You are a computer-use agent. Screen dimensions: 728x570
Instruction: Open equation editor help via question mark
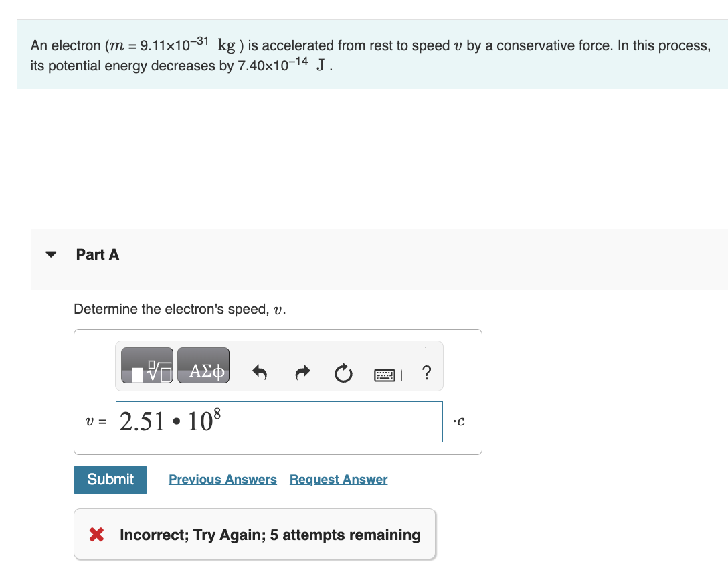[x=426, y=374]
